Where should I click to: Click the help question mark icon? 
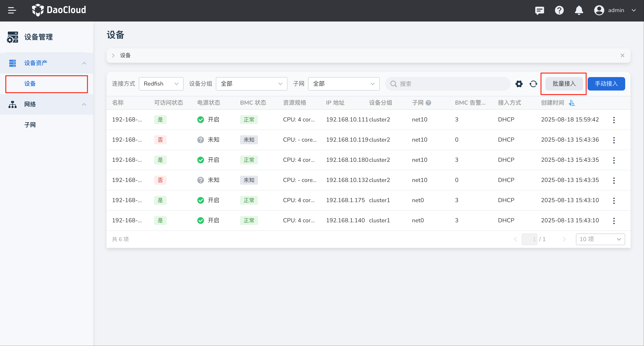(x=559, y=10)
